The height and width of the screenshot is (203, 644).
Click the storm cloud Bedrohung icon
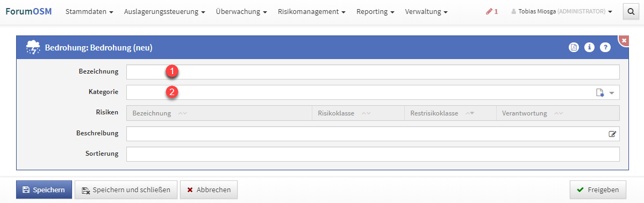[33, 48]
